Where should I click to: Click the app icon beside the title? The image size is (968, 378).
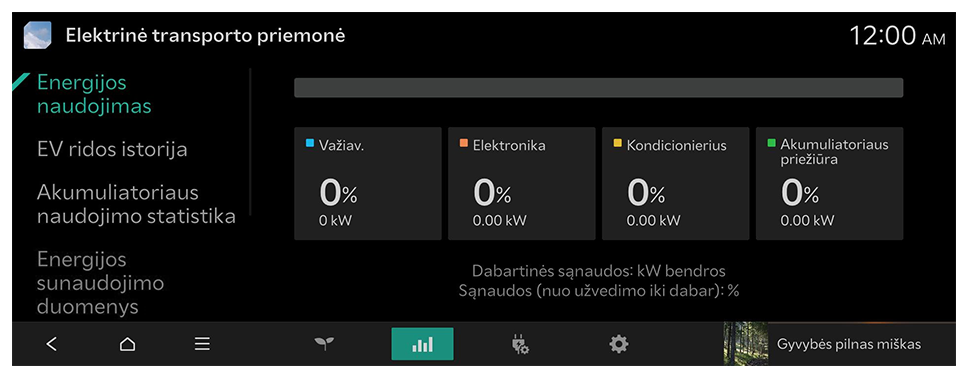point(38,35)
